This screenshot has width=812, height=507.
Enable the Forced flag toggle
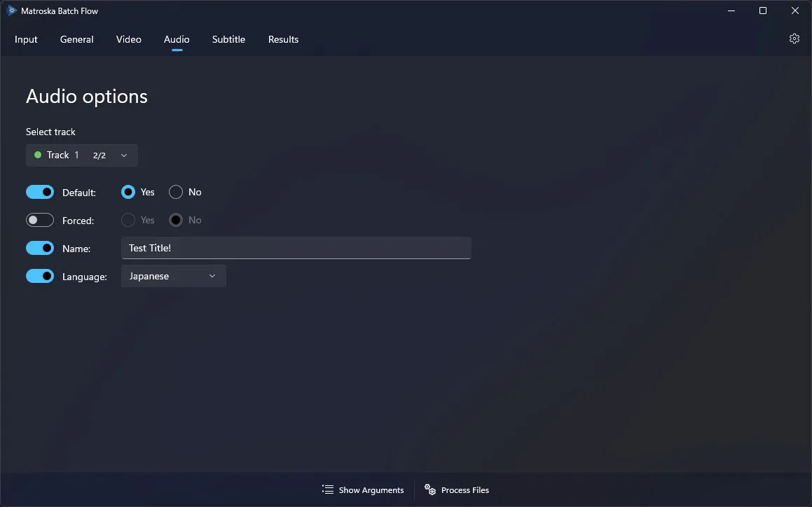pyautogui.click(x=40, y=220)
